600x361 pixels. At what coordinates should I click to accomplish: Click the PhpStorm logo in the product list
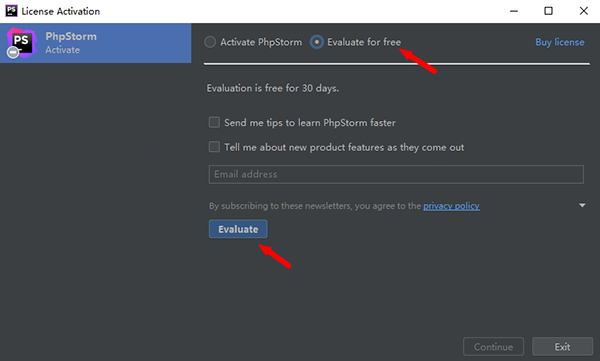(x=21, y=43)
